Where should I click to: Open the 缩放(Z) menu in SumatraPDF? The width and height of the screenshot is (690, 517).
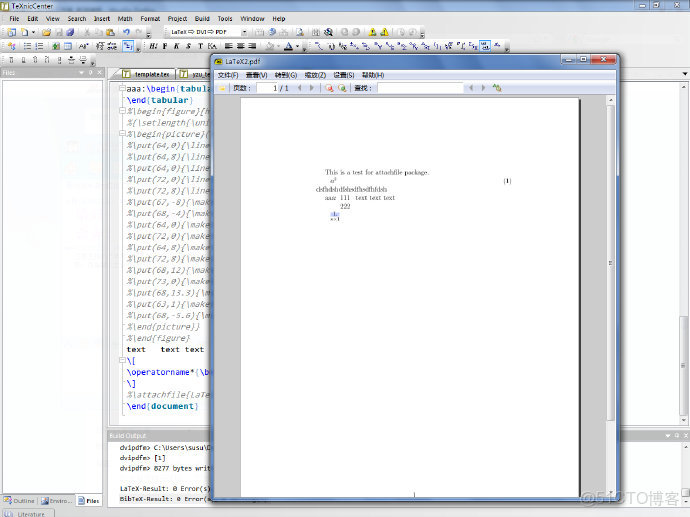[315, 75]
